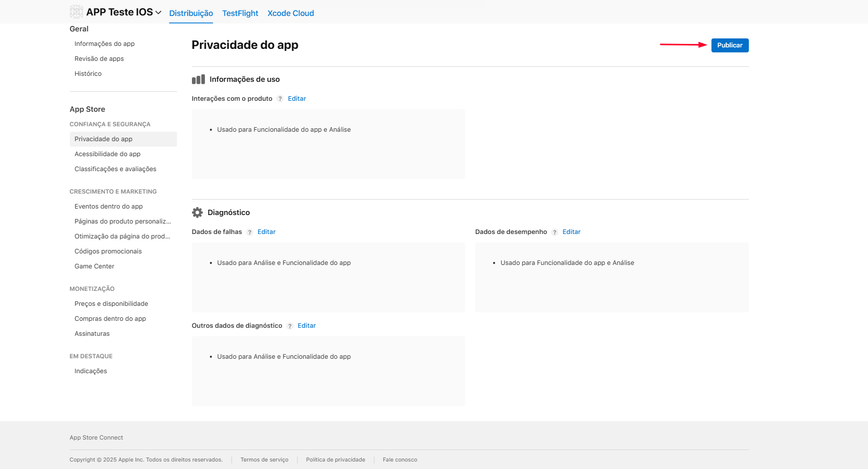Edit Interações com o produto settings
The image size is (868, 469).
[x=297, y=99]
